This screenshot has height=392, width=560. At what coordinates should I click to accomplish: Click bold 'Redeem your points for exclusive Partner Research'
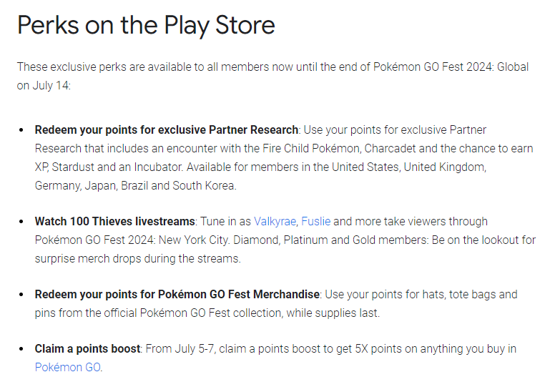166,130
